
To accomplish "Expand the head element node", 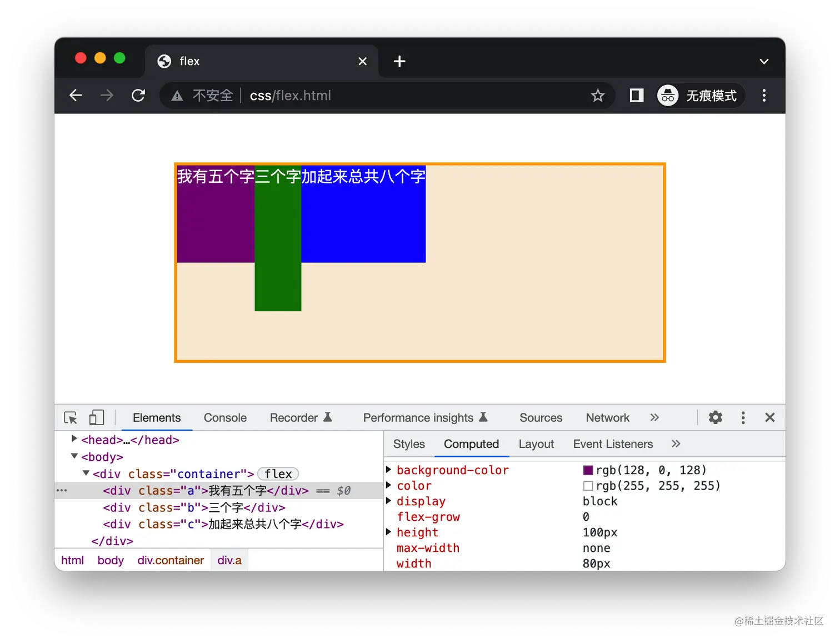I will click(x=74, y=439).
